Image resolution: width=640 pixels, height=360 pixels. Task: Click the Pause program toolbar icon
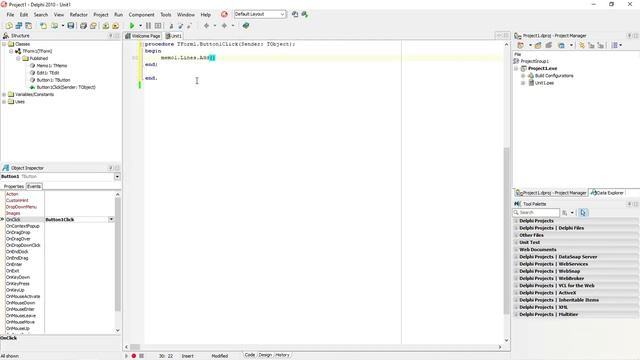[149, 26]
